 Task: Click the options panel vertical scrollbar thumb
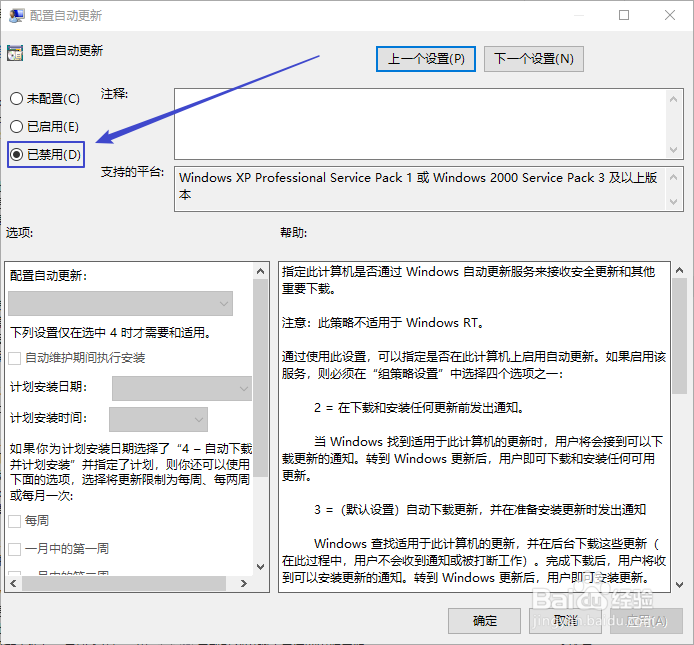click(x=261, y=379)
